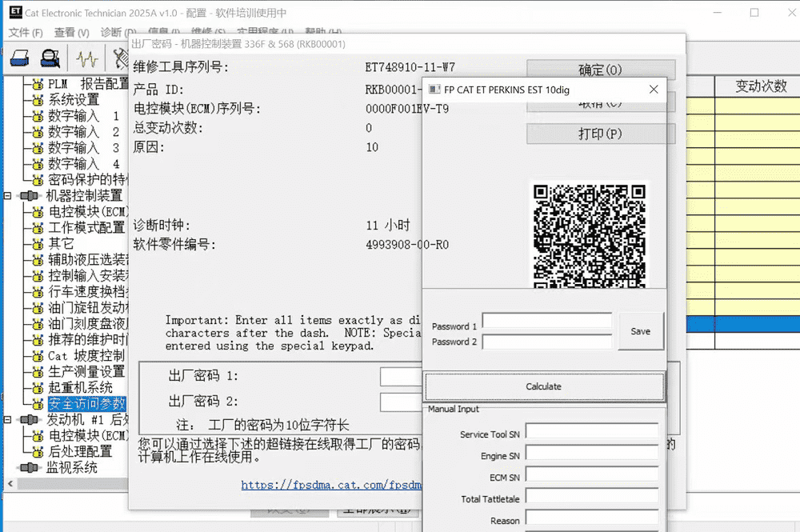
Task: Click the icon beside 起重机系统
Action: [37, 388]
